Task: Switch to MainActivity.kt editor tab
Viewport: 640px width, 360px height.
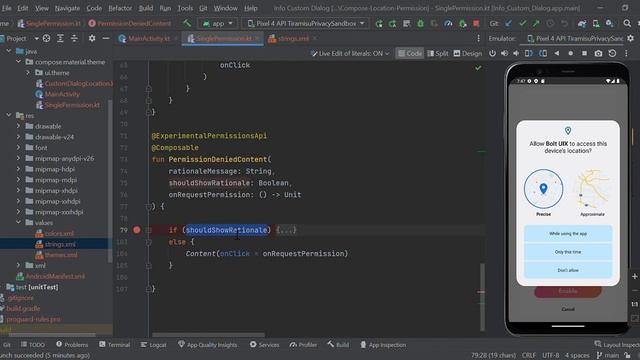Action: point(149,38)
